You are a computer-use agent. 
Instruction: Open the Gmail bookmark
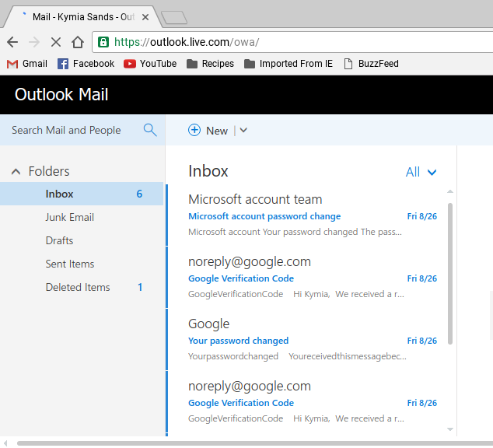click(27, 64)
